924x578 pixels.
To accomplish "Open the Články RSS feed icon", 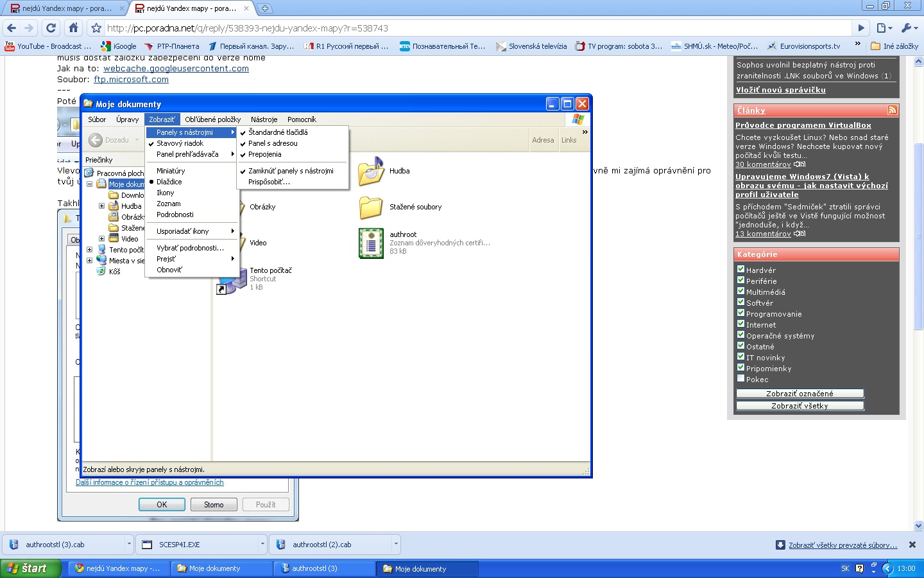I will click(x=892, y=110).
